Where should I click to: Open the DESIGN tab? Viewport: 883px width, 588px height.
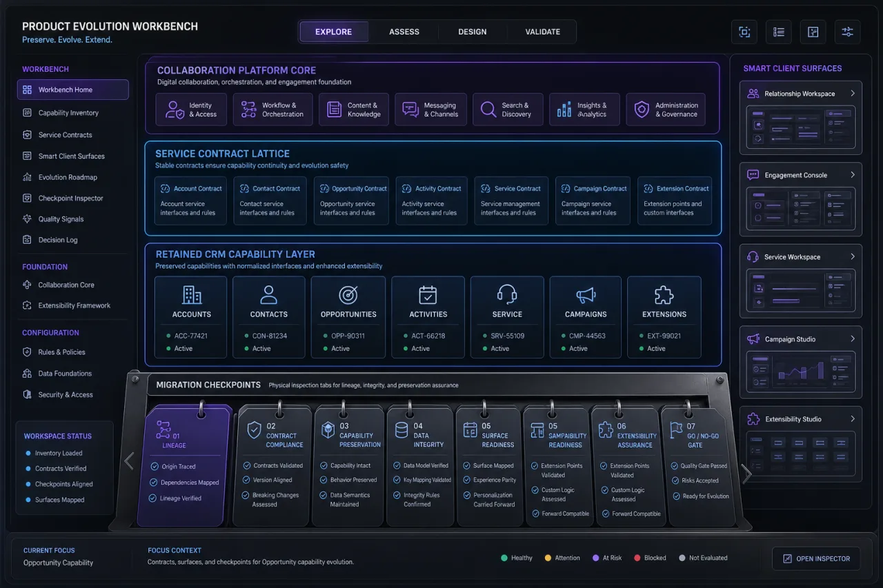473,32
